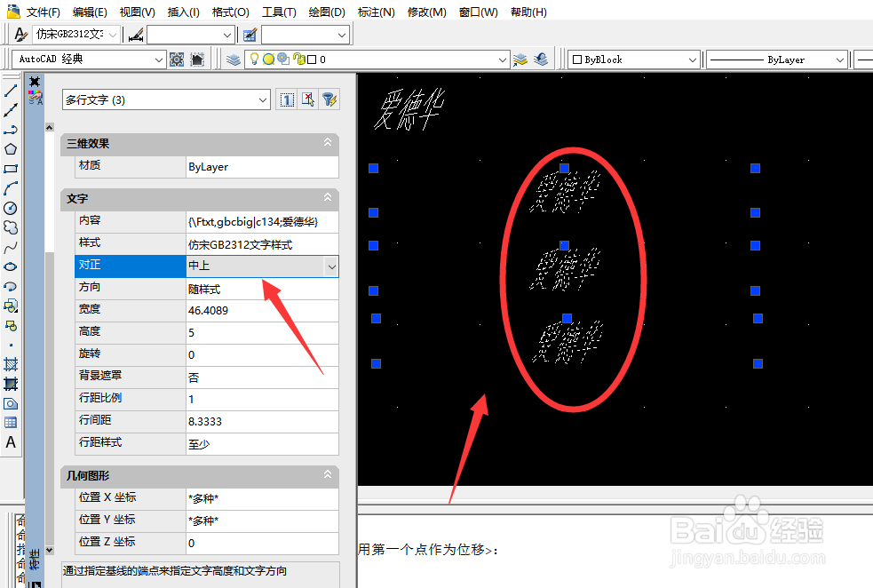Click the Layer Previous icon
This screenshot has width=873, height=588.
pos(541,60)
